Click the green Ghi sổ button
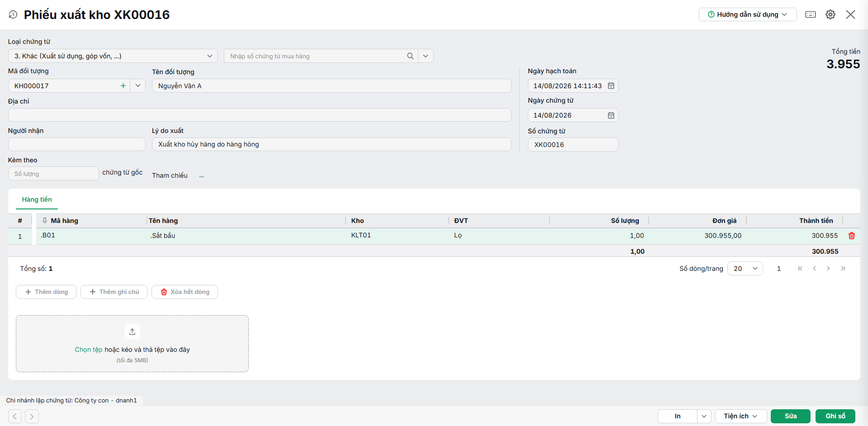The height and width of the screenshot is (426, 868). pos(835,416)
